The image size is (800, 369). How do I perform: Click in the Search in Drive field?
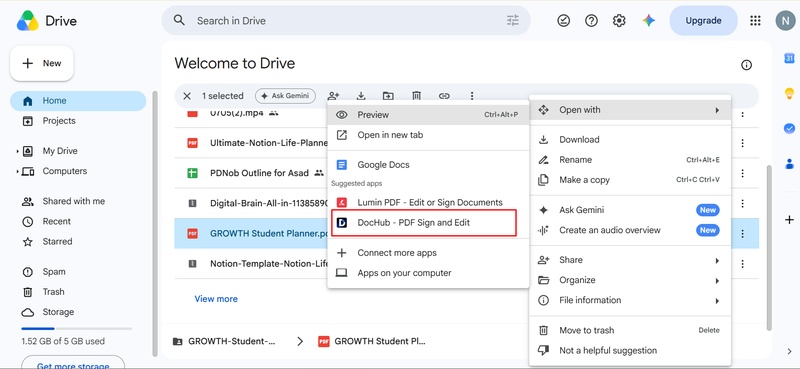coord(346,20)
